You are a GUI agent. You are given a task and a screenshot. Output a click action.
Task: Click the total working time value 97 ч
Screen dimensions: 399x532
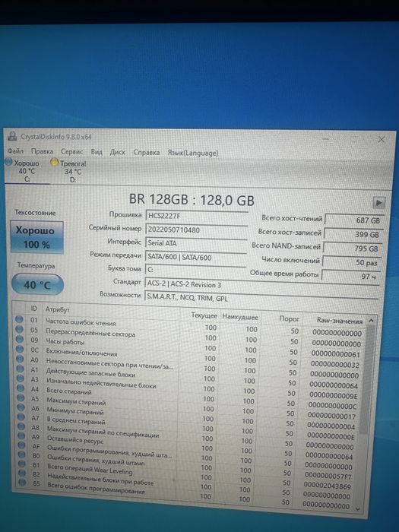[x=350, y=277]
